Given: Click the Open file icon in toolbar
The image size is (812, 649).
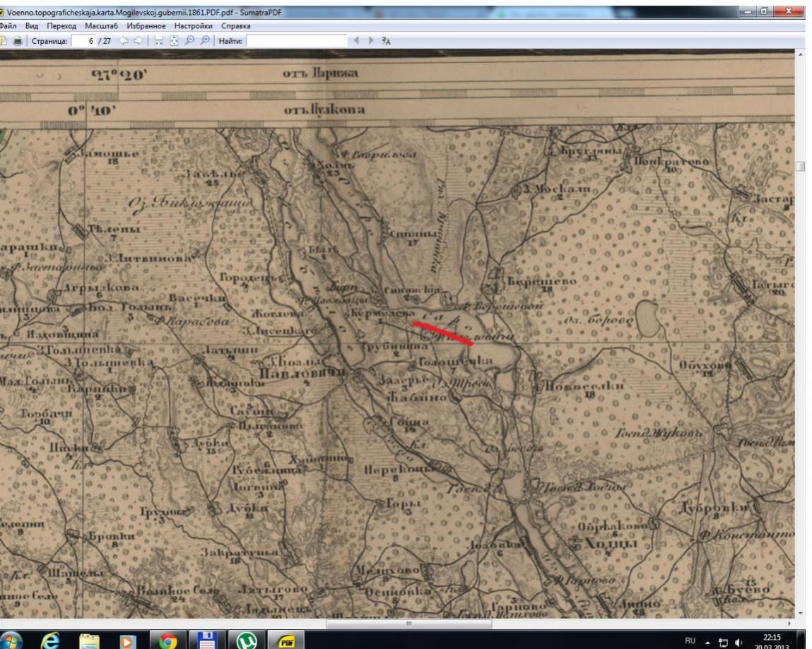Looking at the screenshot, I should click(x=4, y=41).
